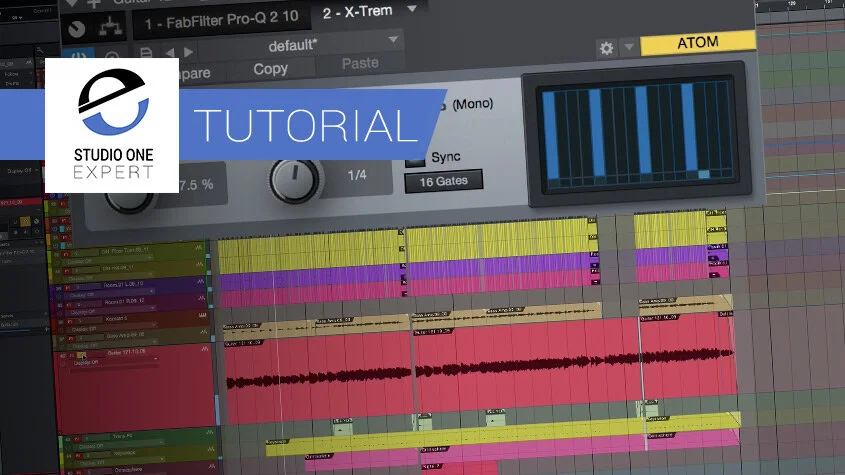Click the first tall blue gate step
845x475 pixels.
click(x=550, y=136)
